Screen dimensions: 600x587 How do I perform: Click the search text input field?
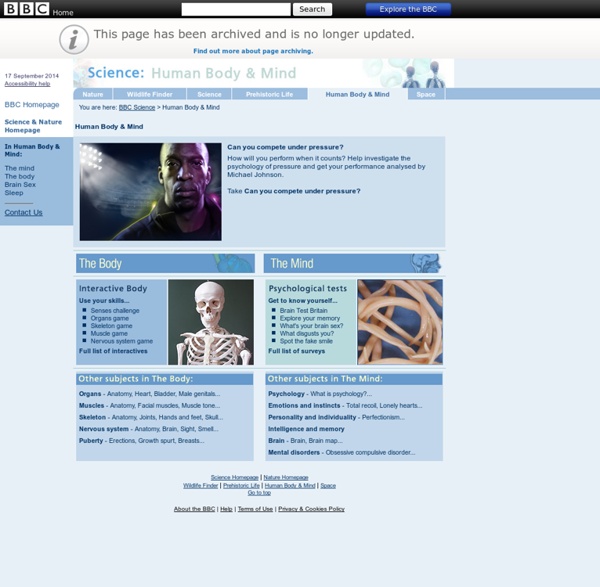point(236,9)
